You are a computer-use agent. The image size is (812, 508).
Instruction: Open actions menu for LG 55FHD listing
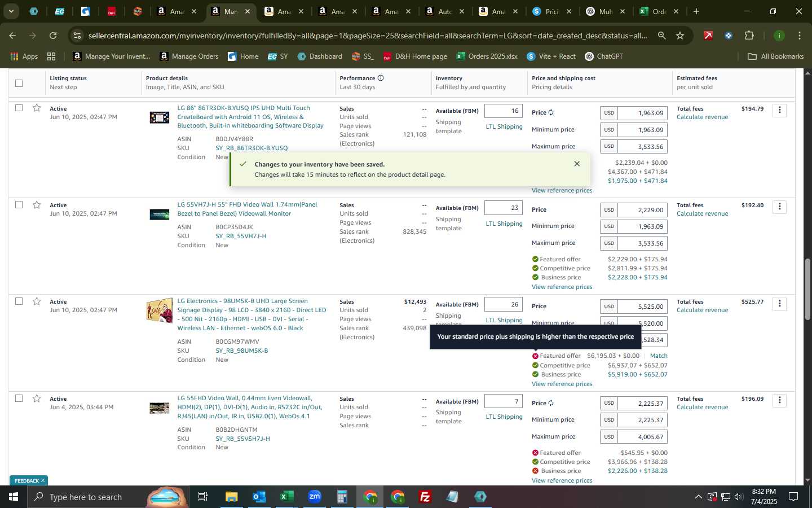tap(779, 400)
